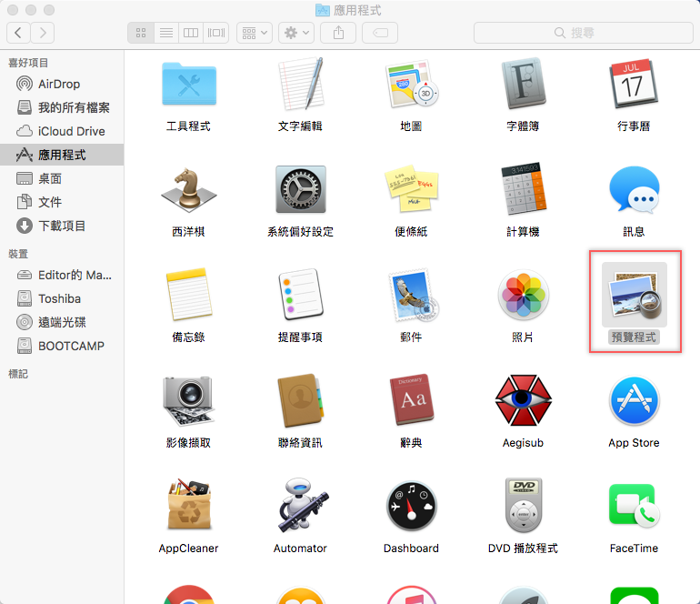
Task: Open 桌面 Desktop in the sidebar
Action: (x=62, y=178)
